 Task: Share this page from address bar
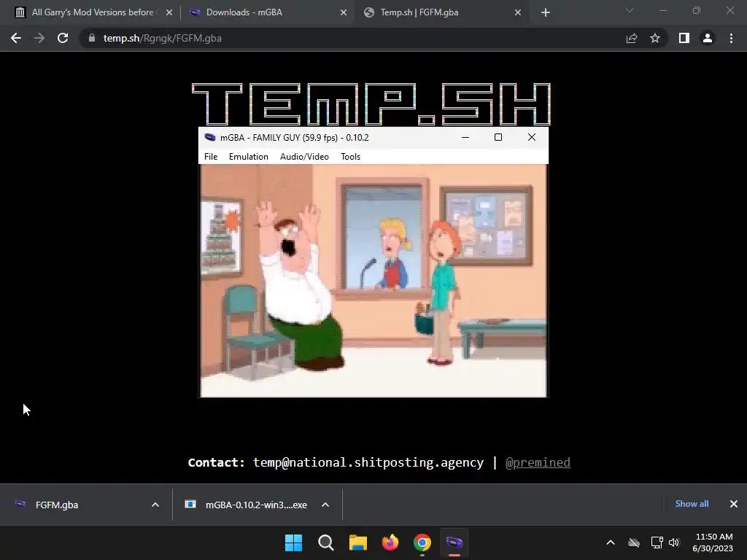point(632,38)
